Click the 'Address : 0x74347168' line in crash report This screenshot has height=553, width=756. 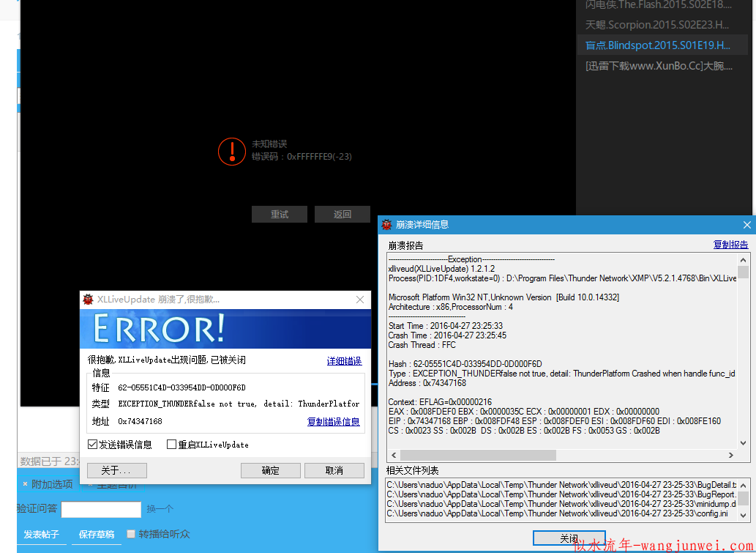pos(427,383)
